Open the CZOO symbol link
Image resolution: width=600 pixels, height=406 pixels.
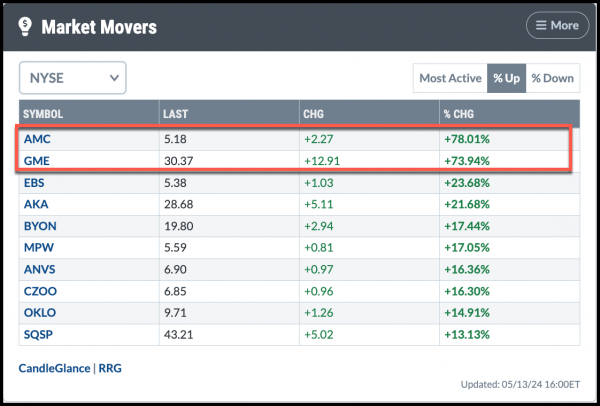pos(40,291)
